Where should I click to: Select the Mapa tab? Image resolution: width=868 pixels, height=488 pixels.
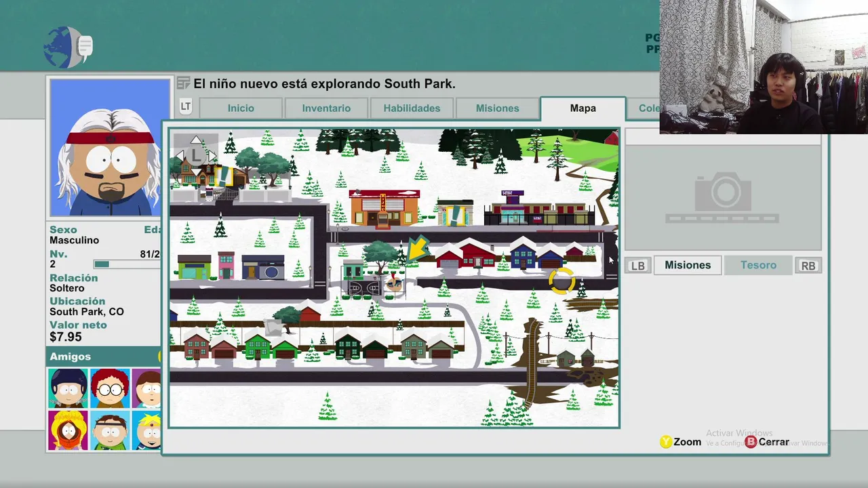point(583,108)
